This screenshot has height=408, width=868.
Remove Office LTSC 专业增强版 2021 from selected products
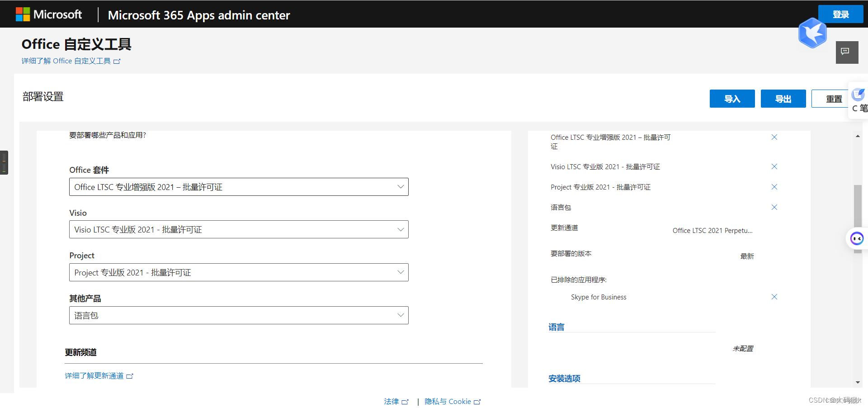(x=774, y=137)
